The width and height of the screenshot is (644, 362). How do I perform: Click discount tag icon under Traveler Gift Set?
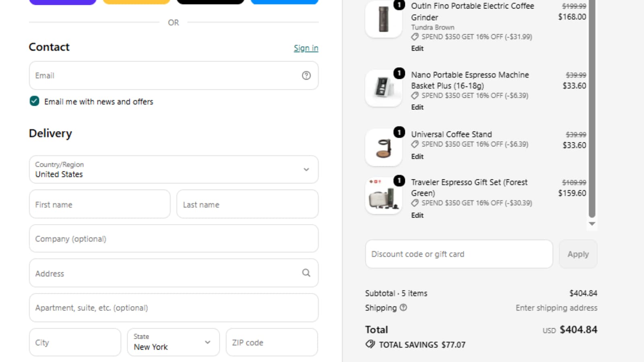415,203
